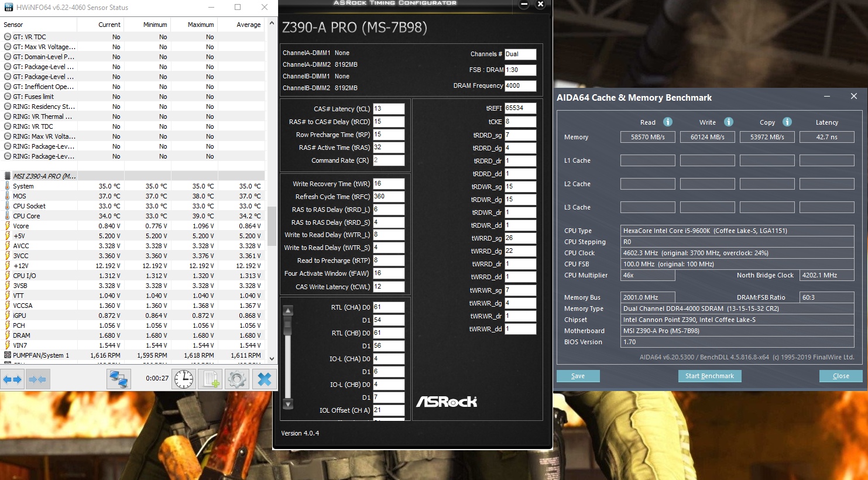Click the HWiNFO sensor list scroll-down arrow
868x480 pixels.
coord(272,358)
